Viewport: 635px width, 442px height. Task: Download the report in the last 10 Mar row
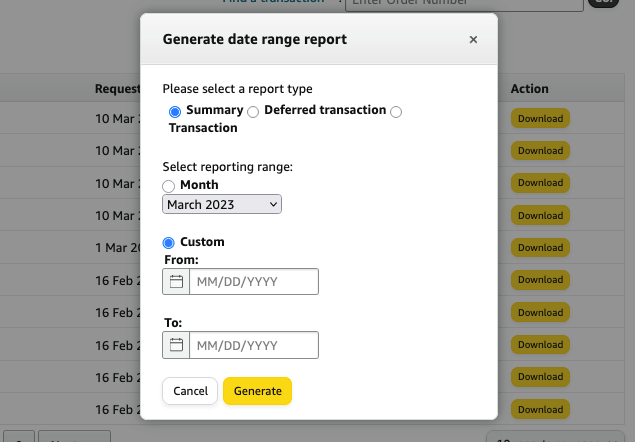tap(540, 215)
